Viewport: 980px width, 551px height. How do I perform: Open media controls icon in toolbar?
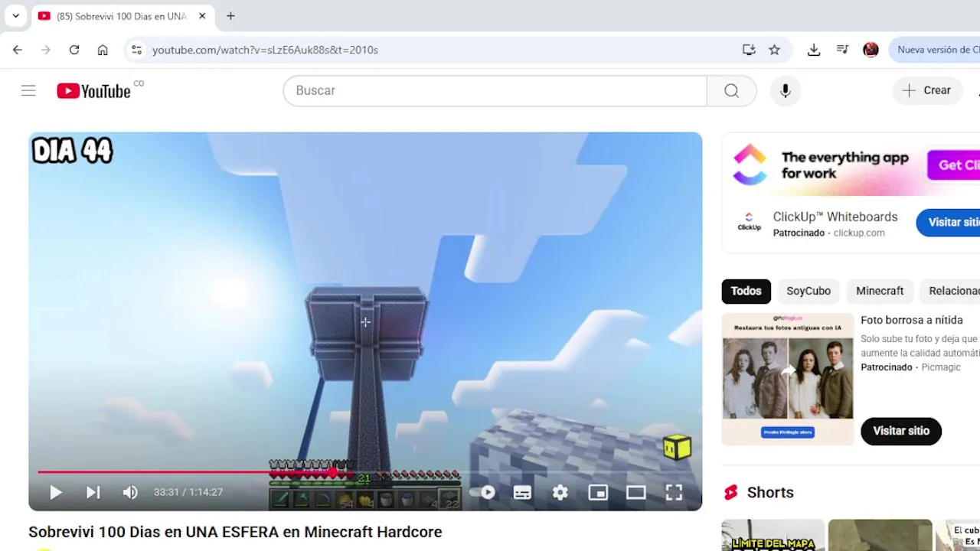[842, 50]
